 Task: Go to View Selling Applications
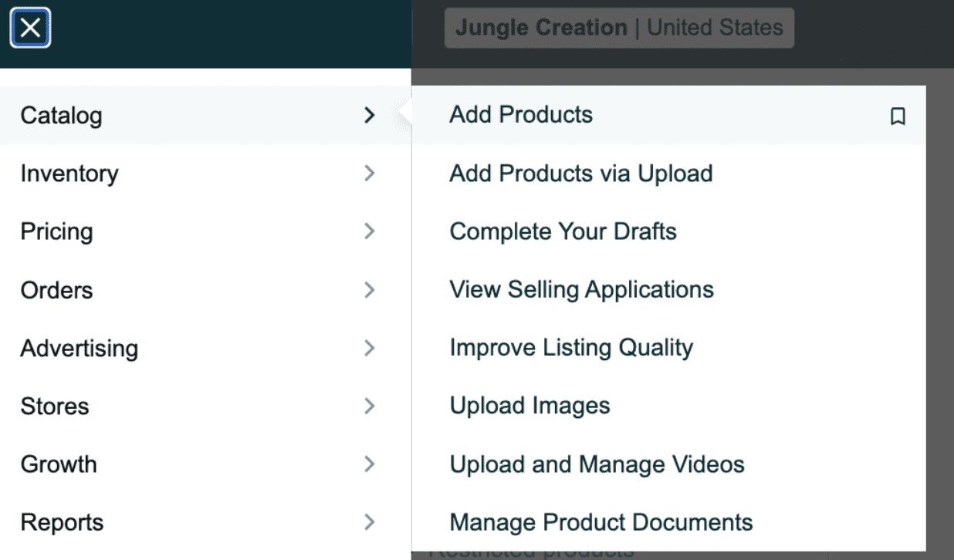[x=581, y=290]
